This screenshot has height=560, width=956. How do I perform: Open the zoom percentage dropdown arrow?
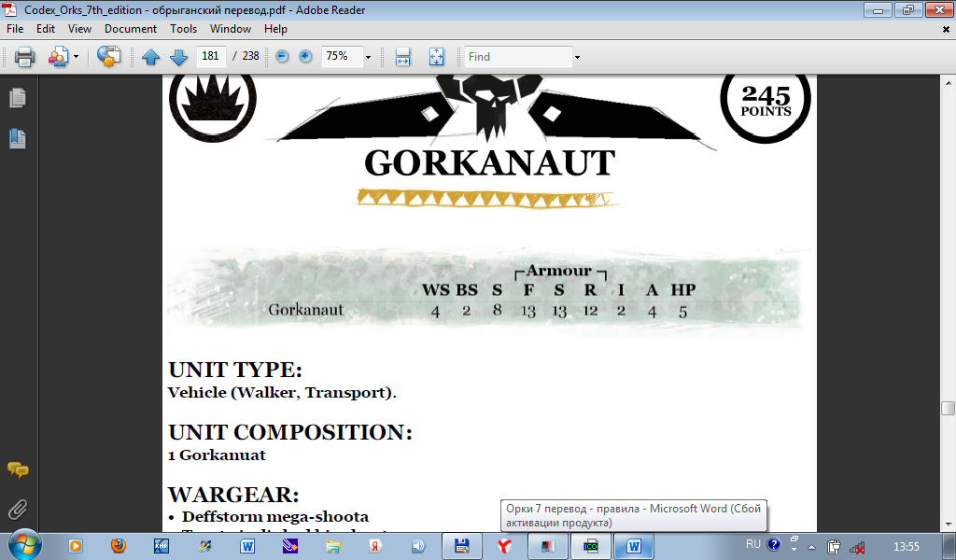pos(368,57)
